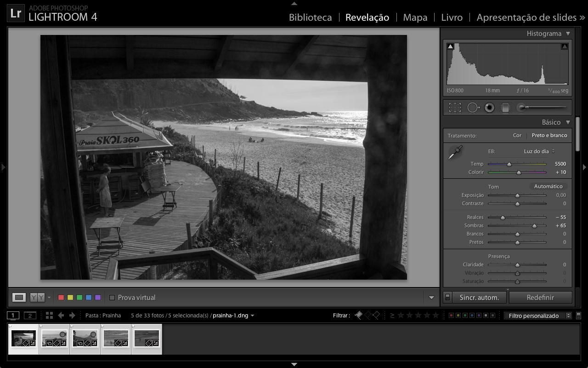The width and height of the screenshot is (588, 368).
Task: Click the rating 'greater than or equal' symbol
Action: point(392,316)
